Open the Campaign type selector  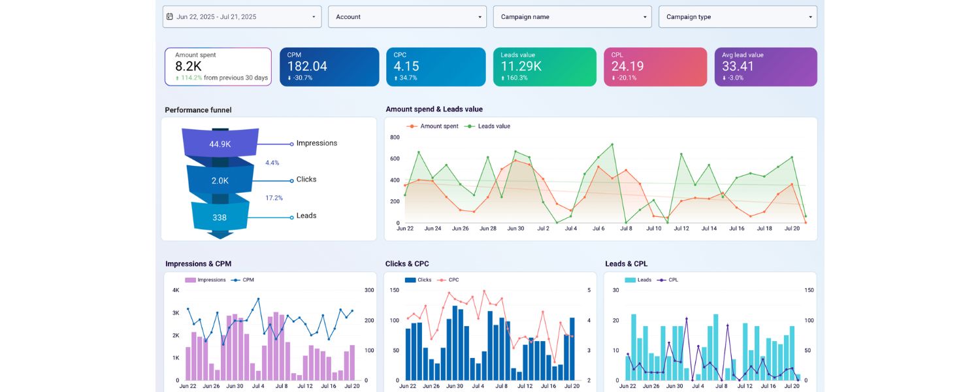738,16
